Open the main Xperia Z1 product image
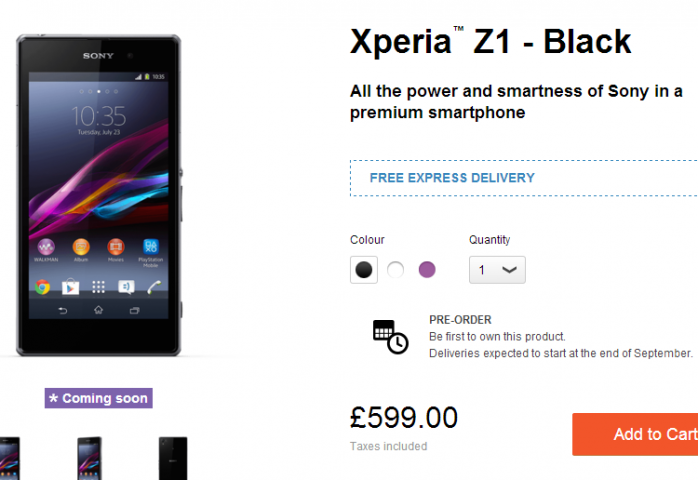 click(x=99, y=195)
